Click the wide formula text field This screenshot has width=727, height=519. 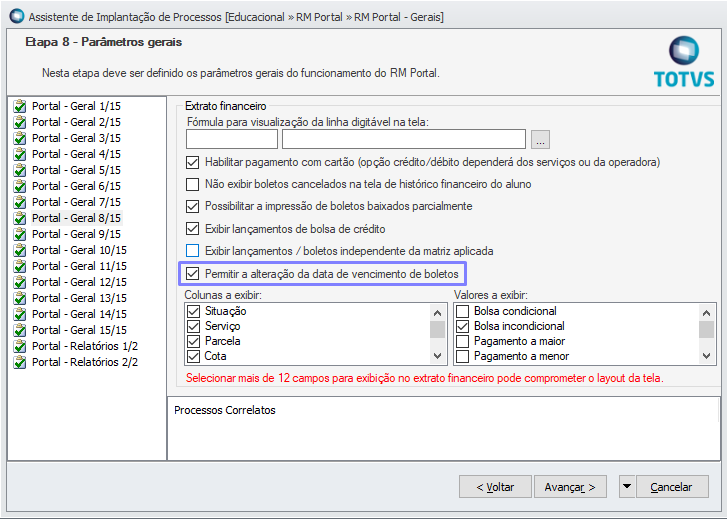click(x=404, y=139)
